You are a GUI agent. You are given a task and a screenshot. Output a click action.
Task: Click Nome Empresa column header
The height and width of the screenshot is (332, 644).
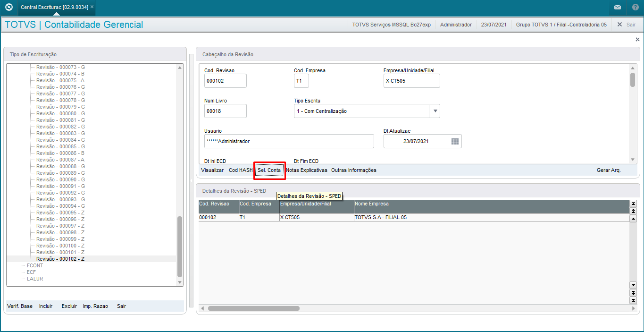[x=492, y=206]
